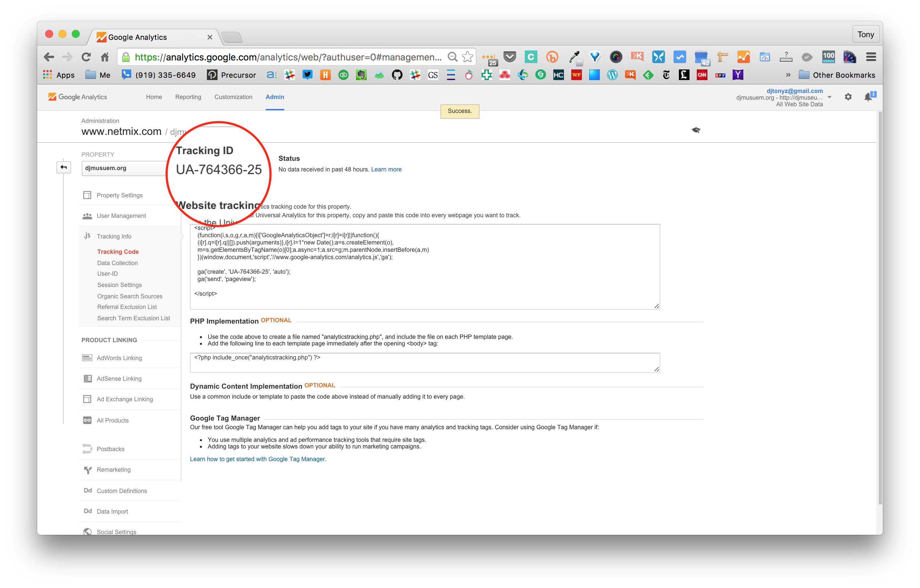Screen dimensions: 920x588
Task: Click the back arrow button beside property column
Action: [64, 167]
